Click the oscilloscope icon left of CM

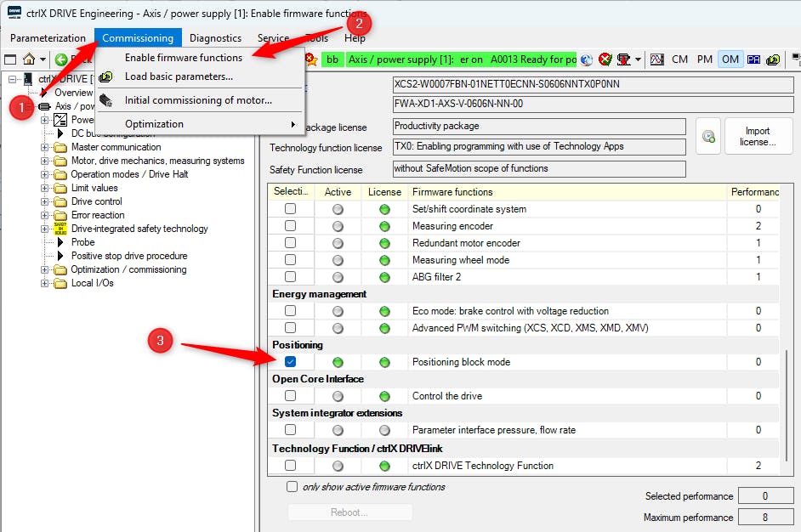pos(656,59)
